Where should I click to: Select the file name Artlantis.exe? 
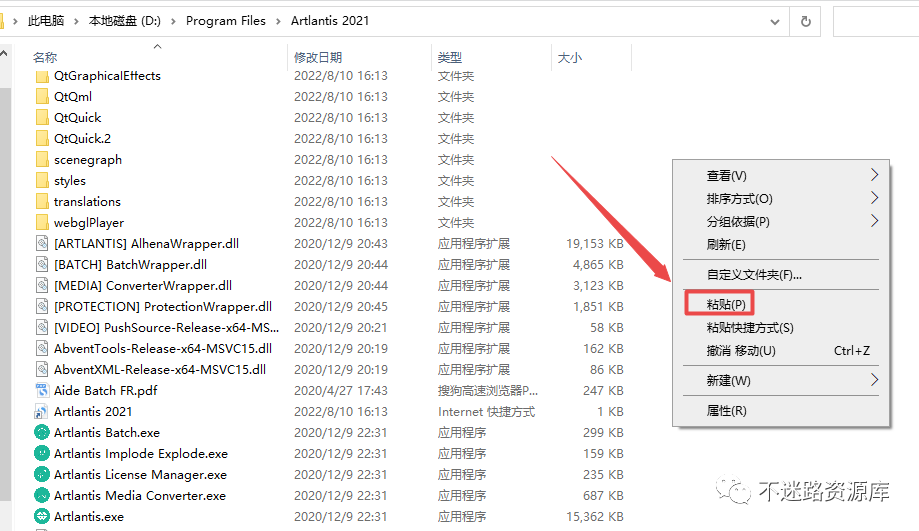[x=89, y=517]
